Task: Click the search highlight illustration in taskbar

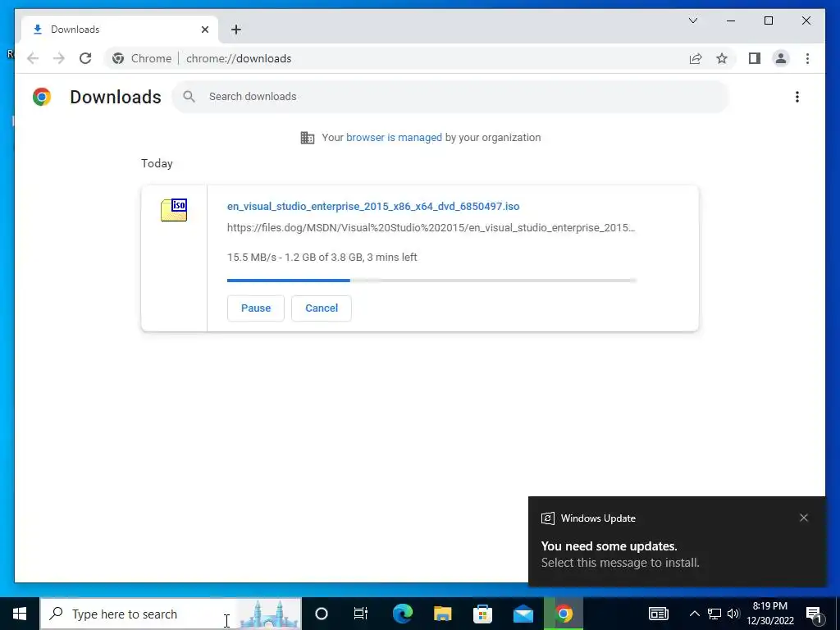Action: click(x=269, y=614)
